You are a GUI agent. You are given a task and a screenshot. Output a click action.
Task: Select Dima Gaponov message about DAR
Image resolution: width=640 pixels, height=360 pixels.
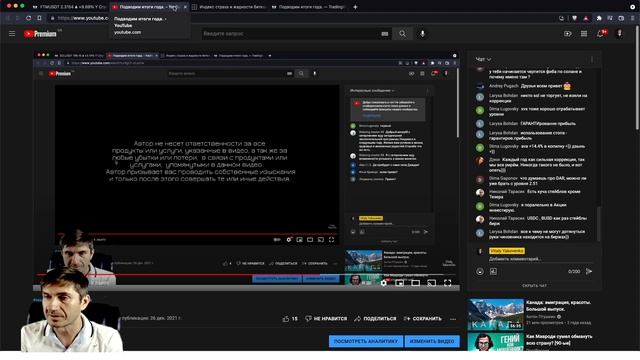531,181
